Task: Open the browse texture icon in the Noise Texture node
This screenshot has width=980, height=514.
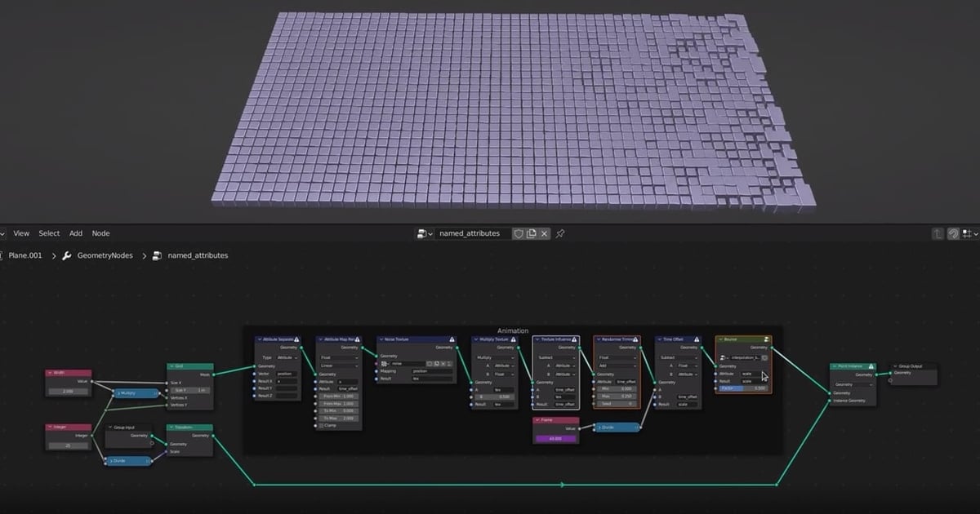Action: coord(383,363)
